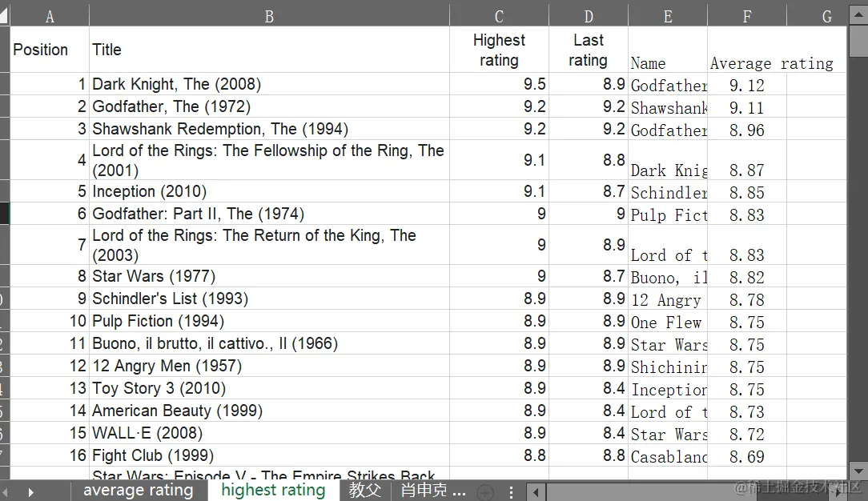
Task: Click average rating 8.73 cell
Action: (x=747, y=412)
